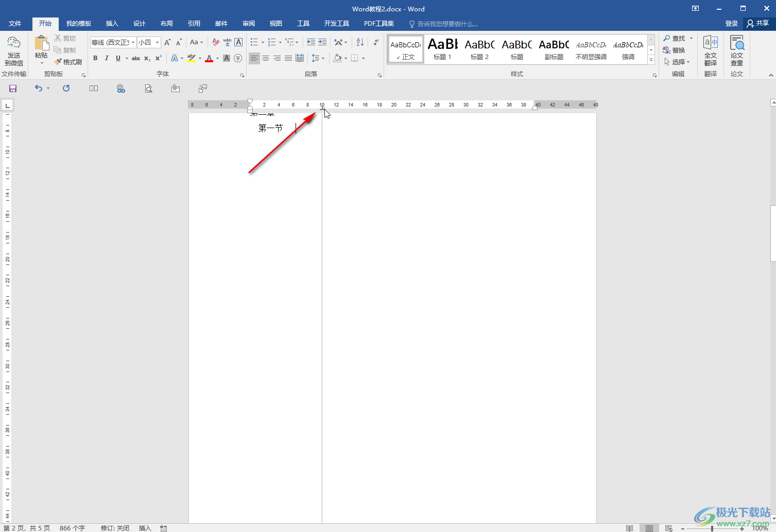The image size is (776, 532).
Task: Switch to the Insert (插入) tab
Action: pyautogui.click(x=112, y=24)
